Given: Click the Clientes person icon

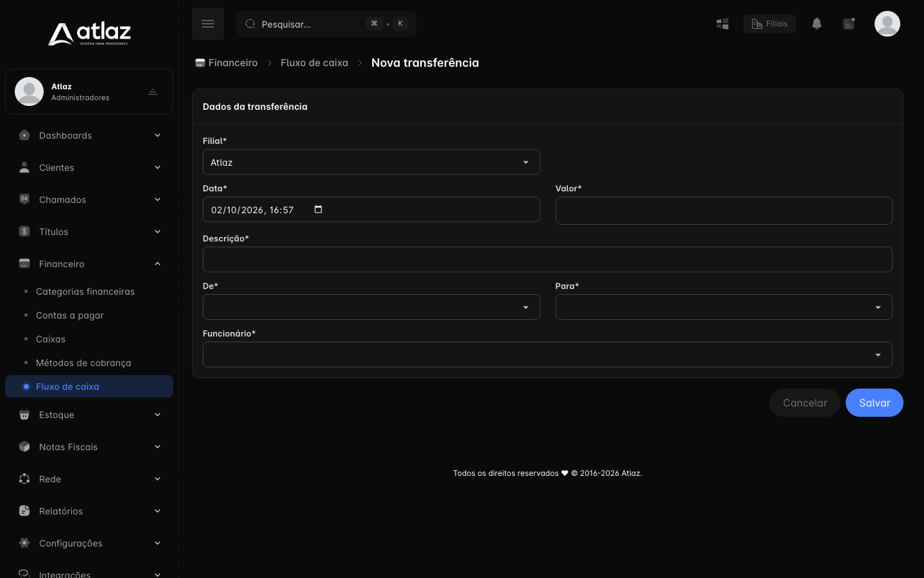Looking at the screenshot, I should (x=24, y=167).
